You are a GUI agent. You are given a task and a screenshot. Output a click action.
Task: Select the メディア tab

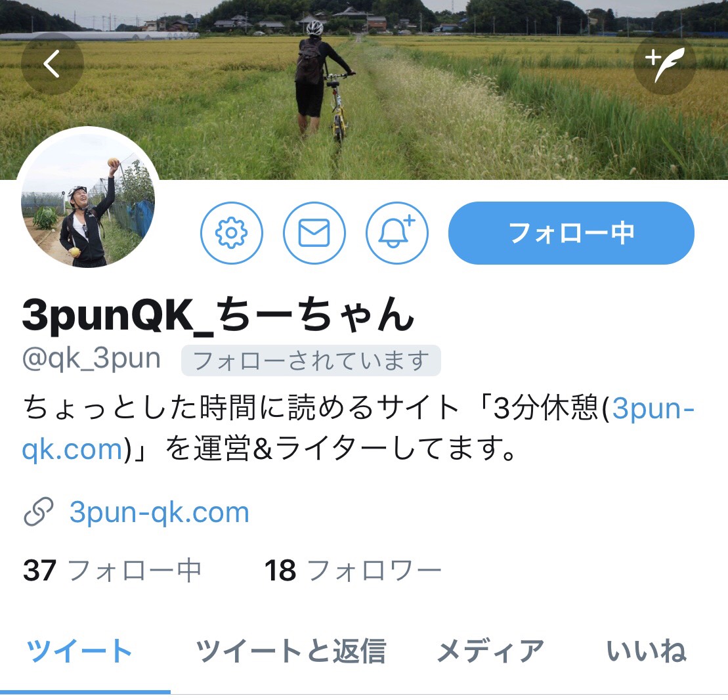click(x=490, y=651)
